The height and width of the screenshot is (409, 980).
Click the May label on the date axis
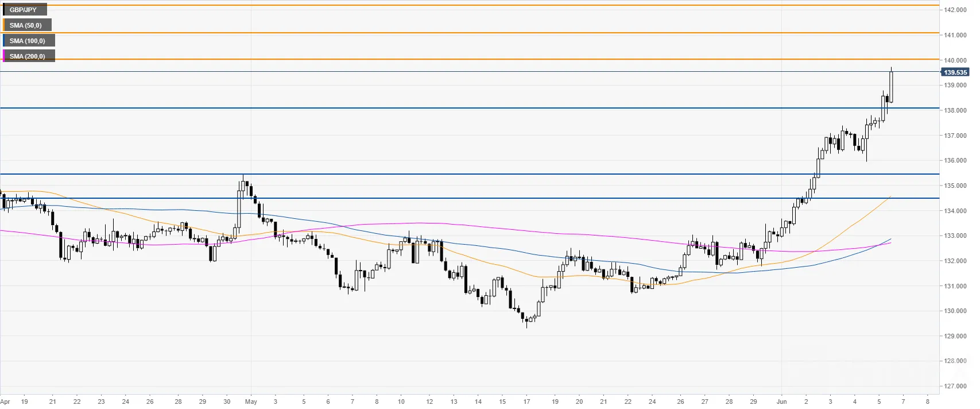click(251, 402)
